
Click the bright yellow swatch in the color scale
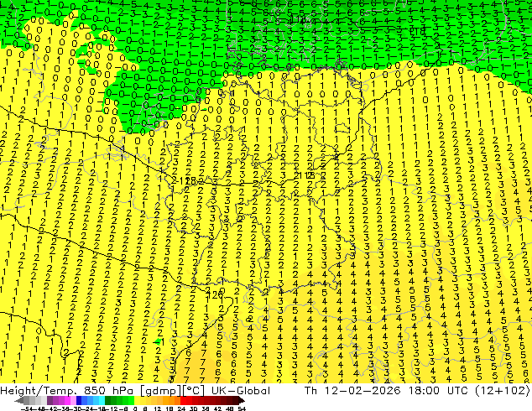pos(137,400)
